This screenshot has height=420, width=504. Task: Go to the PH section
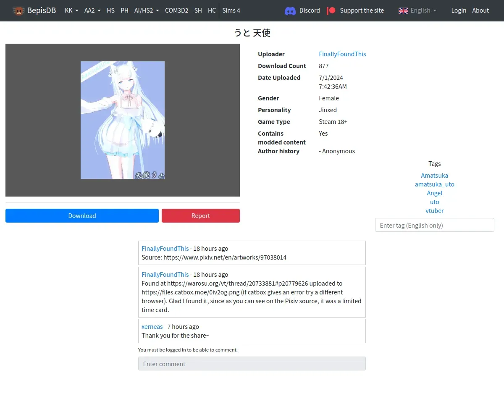pyautogui.click(x=124, y=10)
